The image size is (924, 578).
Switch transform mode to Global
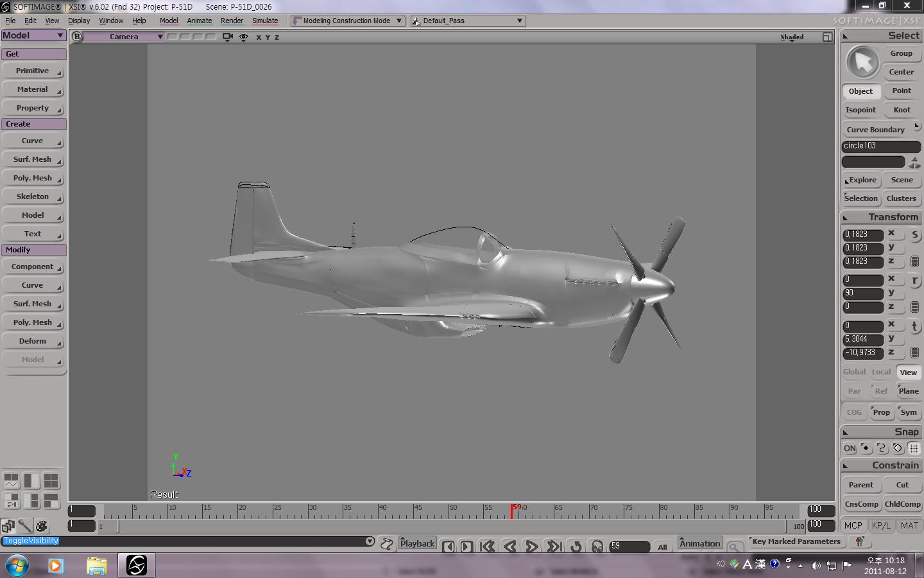tap(854, 372)
